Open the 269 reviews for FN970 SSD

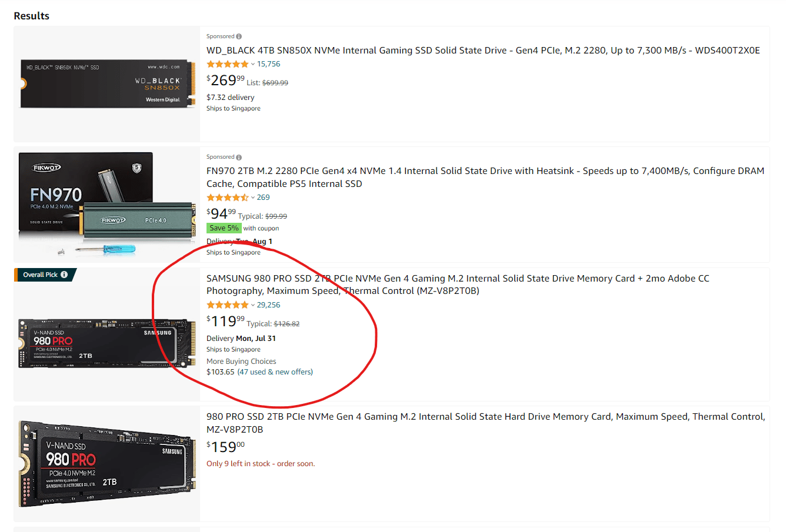click(264, 197)
